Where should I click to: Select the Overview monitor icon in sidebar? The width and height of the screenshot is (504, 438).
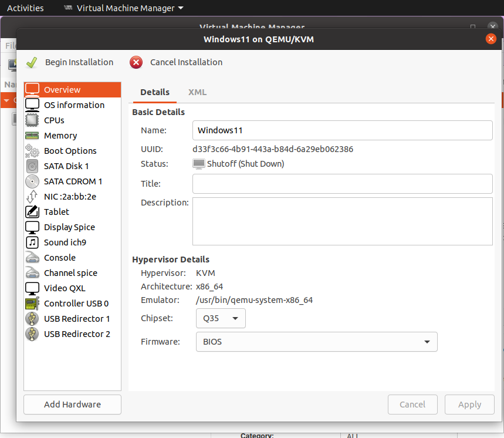[32, 89]
